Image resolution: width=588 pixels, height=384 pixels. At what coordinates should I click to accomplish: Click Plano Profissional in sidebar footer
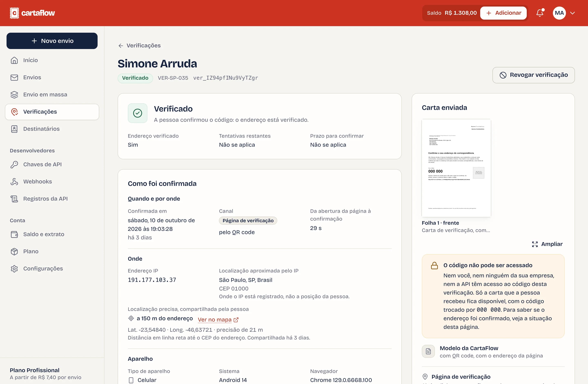click(x=35, y=370)
